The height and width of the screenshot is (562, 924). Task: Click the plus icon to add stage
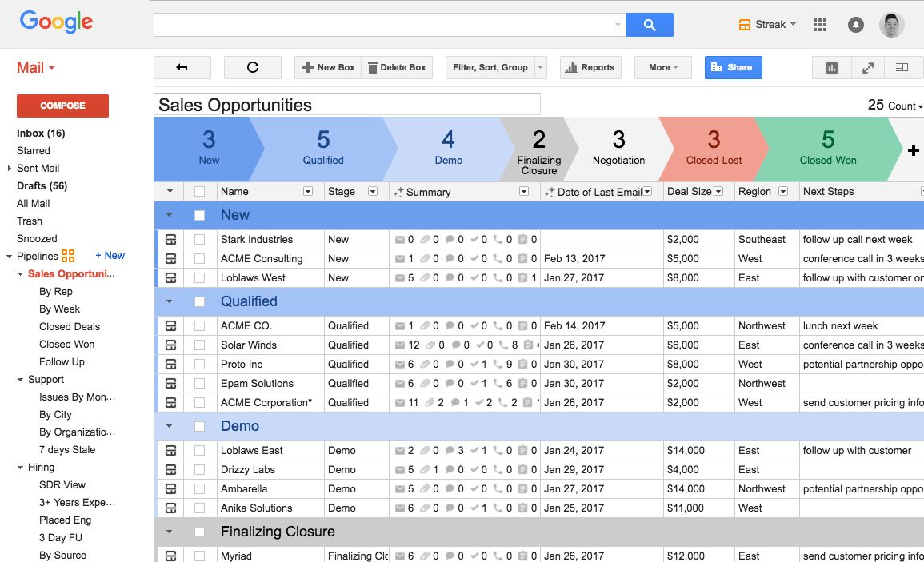pyautogui.click(x=913, y=150)
